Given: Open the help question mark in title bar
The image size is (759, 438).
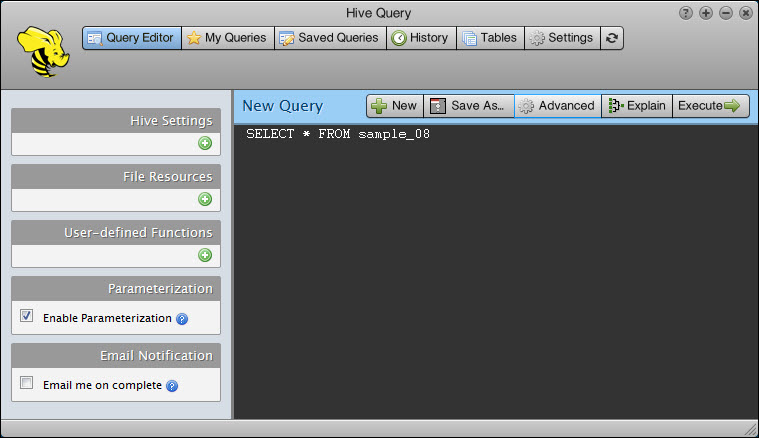Looking at the screenshot, I should click(685, 13).
